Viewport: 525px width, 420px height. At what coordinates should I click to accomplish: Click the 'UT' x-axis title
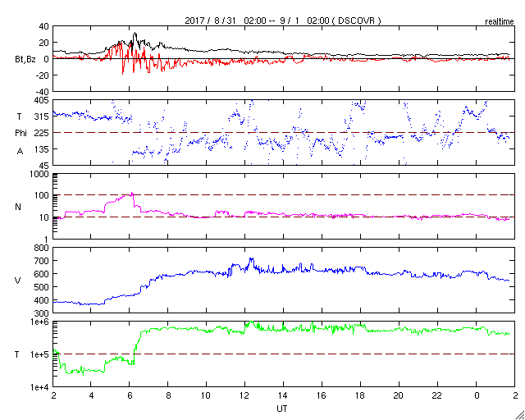click(x=282, y=409)
